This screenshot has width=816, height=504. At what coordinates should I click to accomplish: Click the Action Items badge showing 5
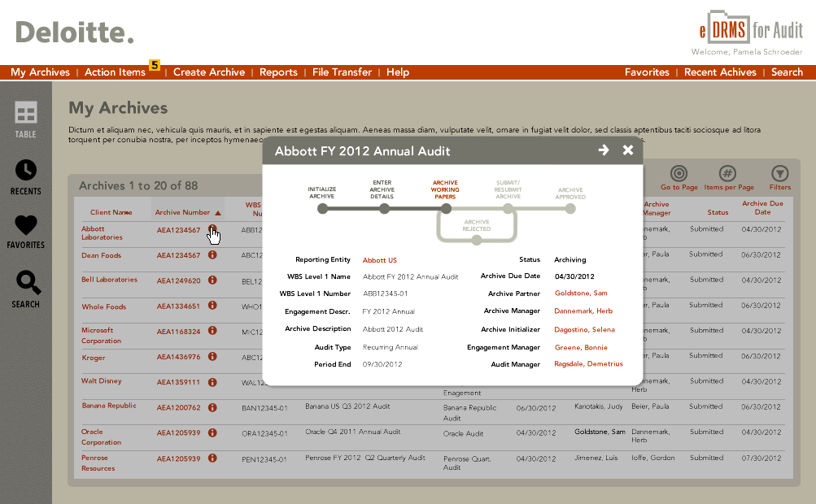[x=155, y=65]
